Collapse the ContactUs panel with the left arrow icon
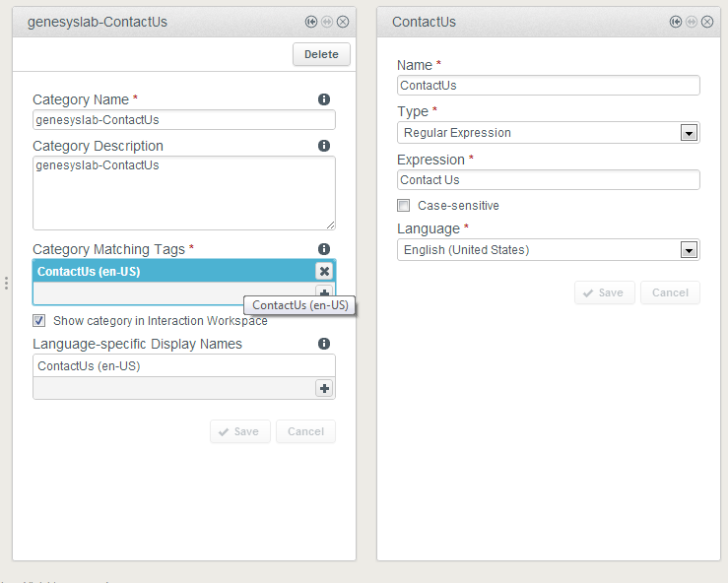 [x=676, y=22]
